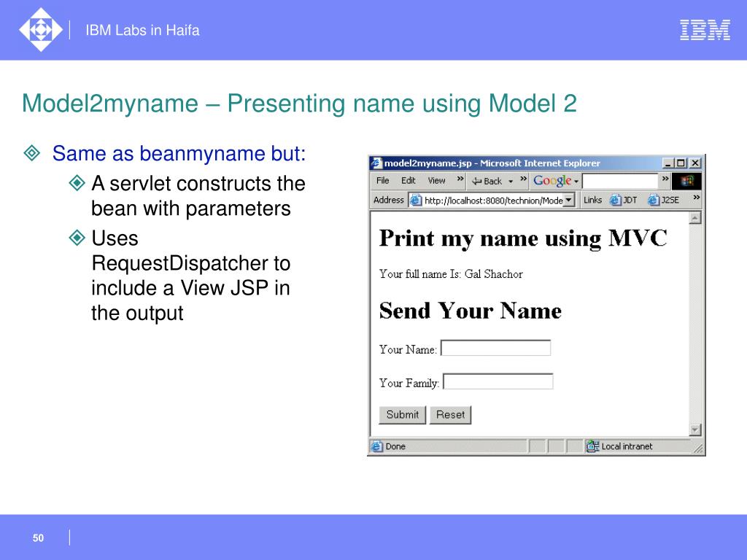Minimize the Internet Explorer window

pyautogui.click(x=668, y=163)
